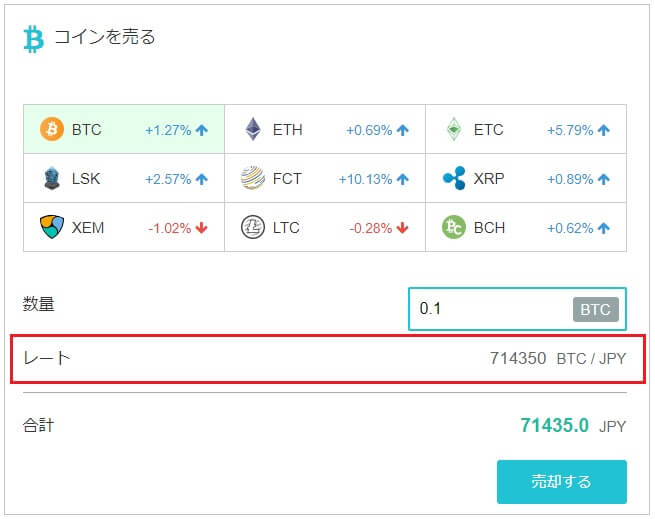This screenshot has width=655, height=519.
Task: Click the teal Bitcoin logo in header
Action: pos(34,39)
